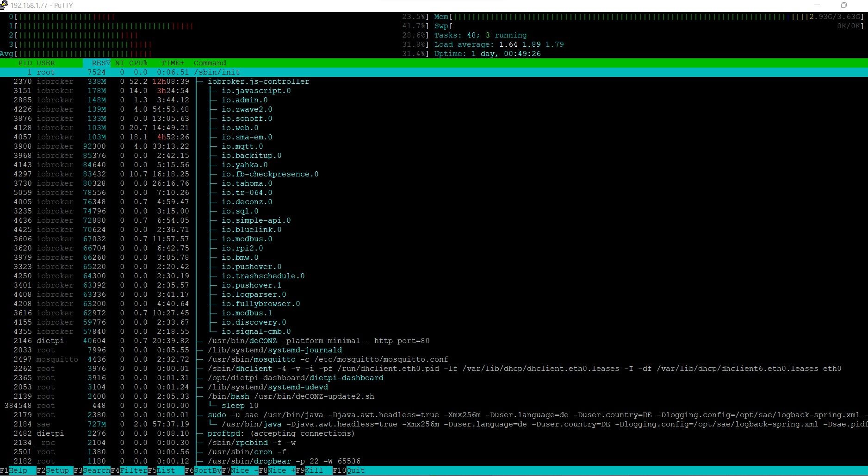Image resolution: width=868 pixels, height=476 pixels.
Task: Select the io.sql.0 process
Action: pos(434,211)
